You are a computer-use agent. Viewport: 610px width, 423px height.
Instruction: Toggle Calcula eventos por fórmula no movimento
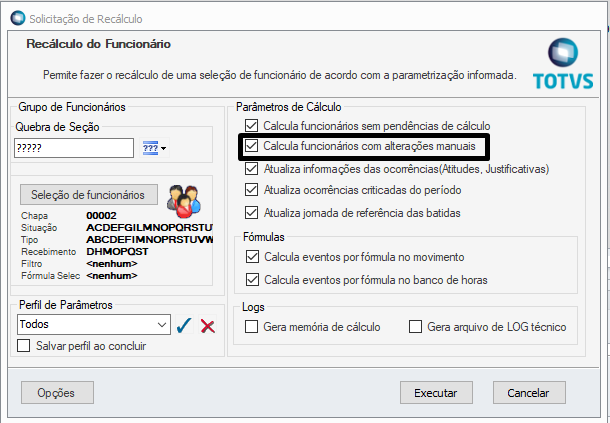[252, 256]
